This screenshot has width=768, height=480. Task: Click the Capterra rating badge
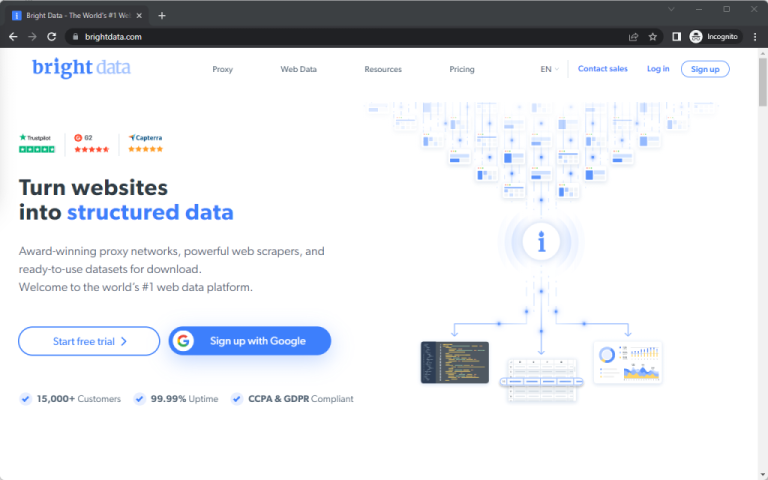pyautogui.click(x=145, y=143)
